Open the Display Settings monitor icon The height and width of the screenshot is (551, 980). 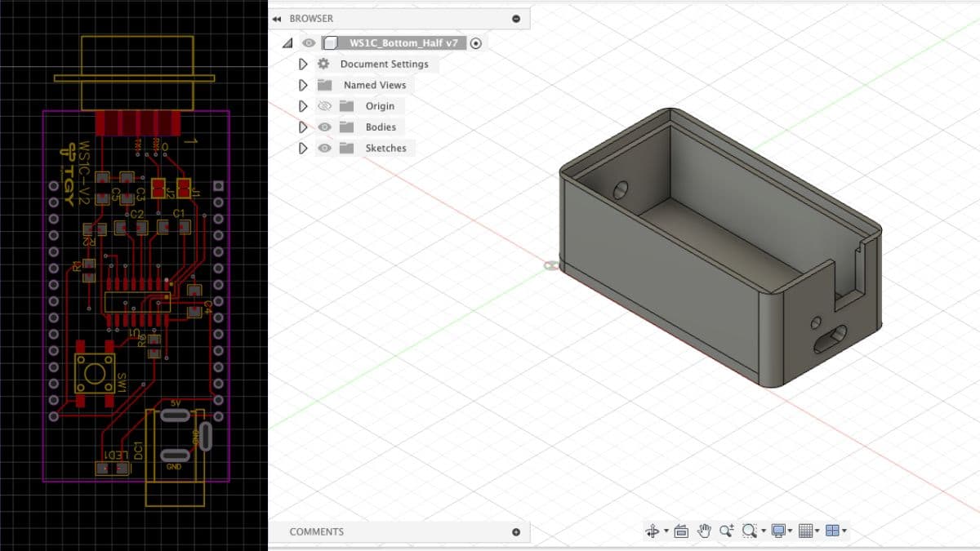click(776, 531)
